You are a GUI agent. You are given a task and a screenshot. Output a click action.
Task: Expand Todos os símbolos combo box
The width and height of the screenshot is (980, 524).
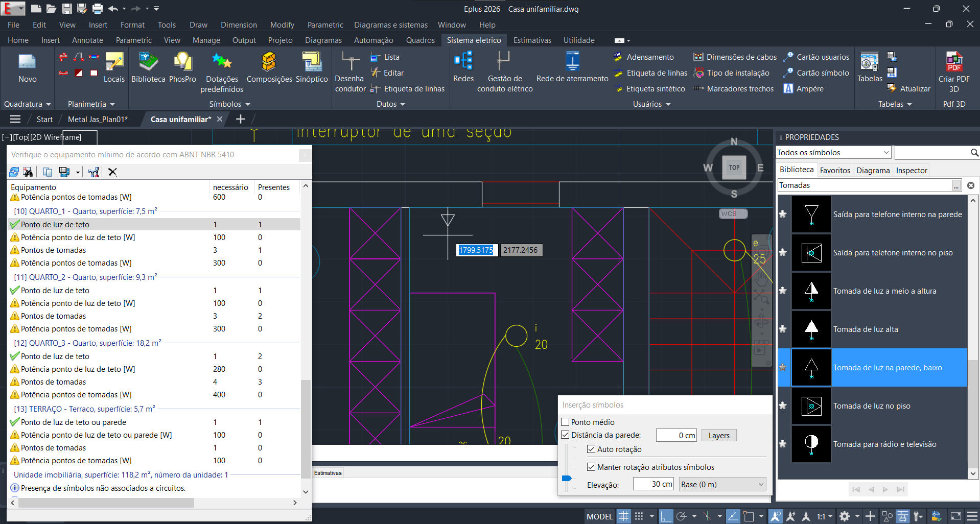(x=886, y=153)
